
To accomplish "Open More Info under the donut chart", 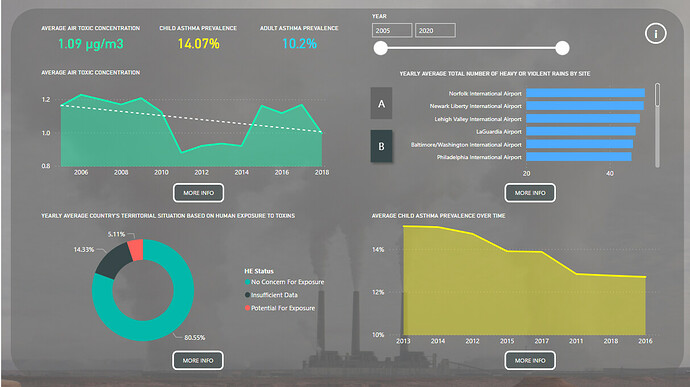I will point(198,360).
